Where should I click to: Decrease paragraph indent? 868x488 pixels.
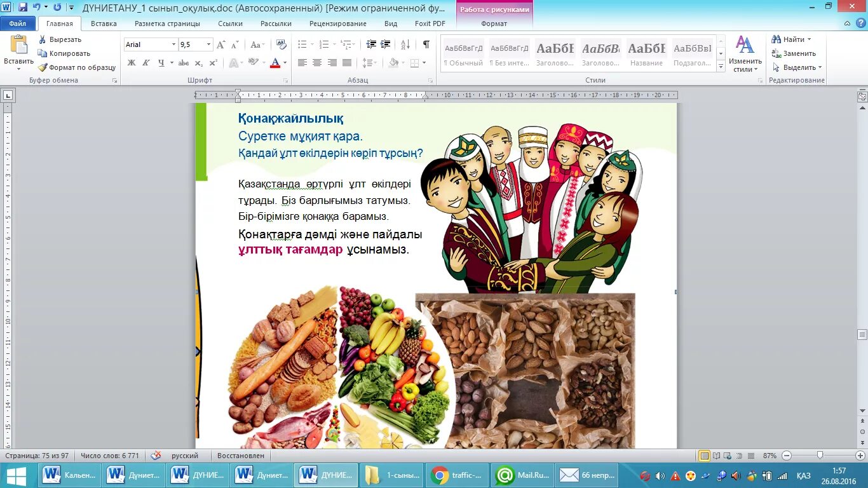[x=372, y=44]
